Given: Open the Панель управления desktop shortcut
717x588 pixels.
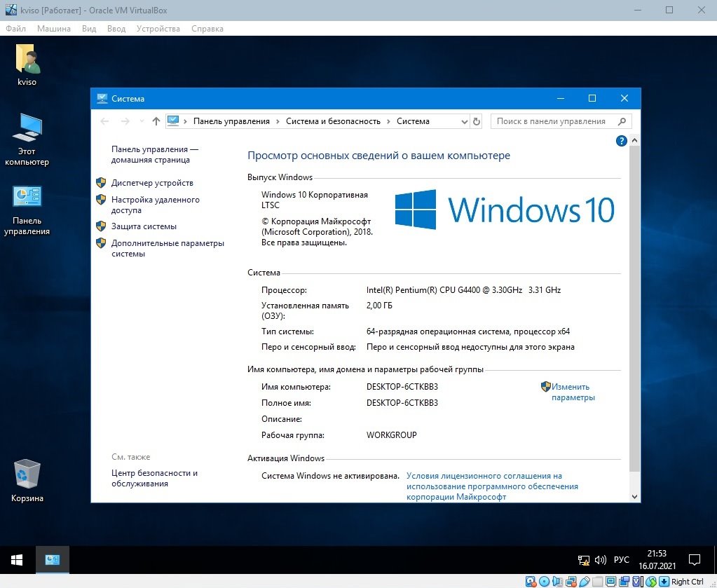Looking at the screenshot, I should pos(27,210).
